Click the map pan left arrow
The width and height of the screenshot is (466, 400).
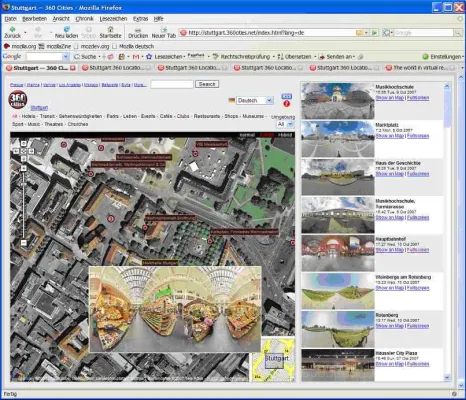click(x=16, y=151)
